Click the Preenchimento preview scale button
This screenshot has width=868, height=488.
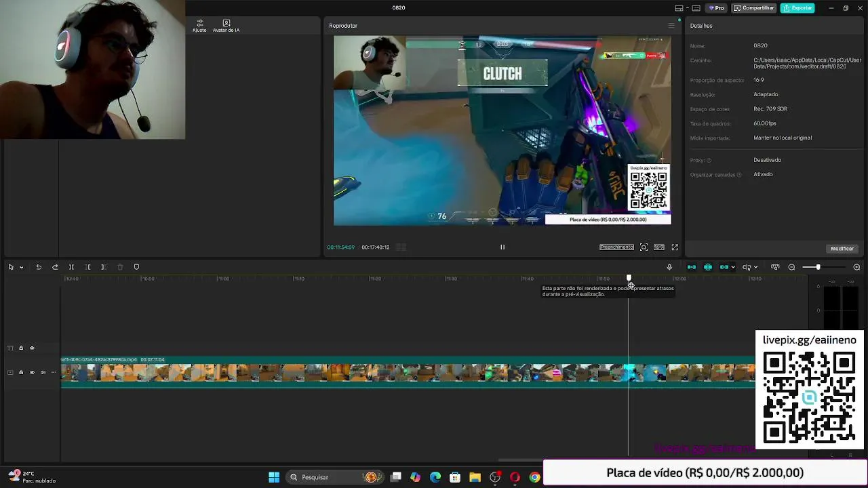[x=616, y=247]
